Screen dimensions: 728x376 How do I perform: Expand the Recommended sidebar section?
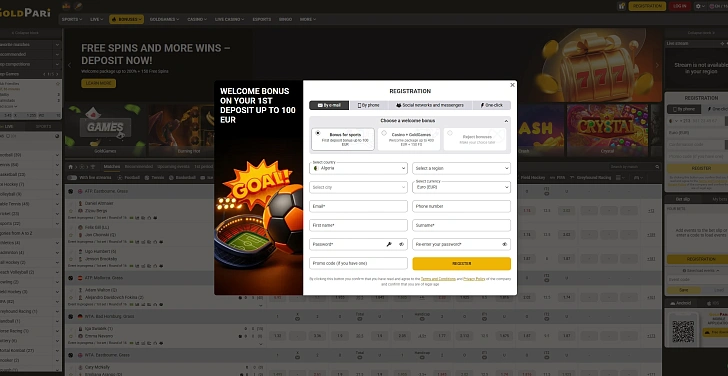[31, 54]
